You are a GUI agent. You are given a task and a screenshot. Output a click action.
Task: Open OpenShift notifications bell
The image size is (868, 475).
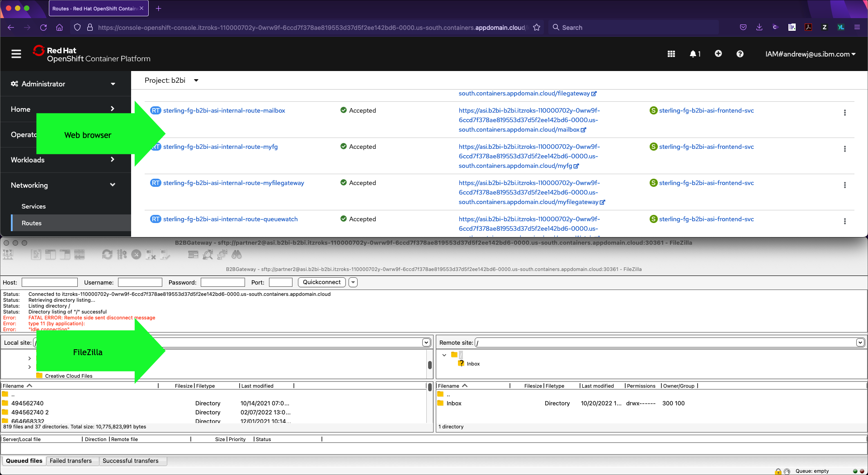coord(695,54)
